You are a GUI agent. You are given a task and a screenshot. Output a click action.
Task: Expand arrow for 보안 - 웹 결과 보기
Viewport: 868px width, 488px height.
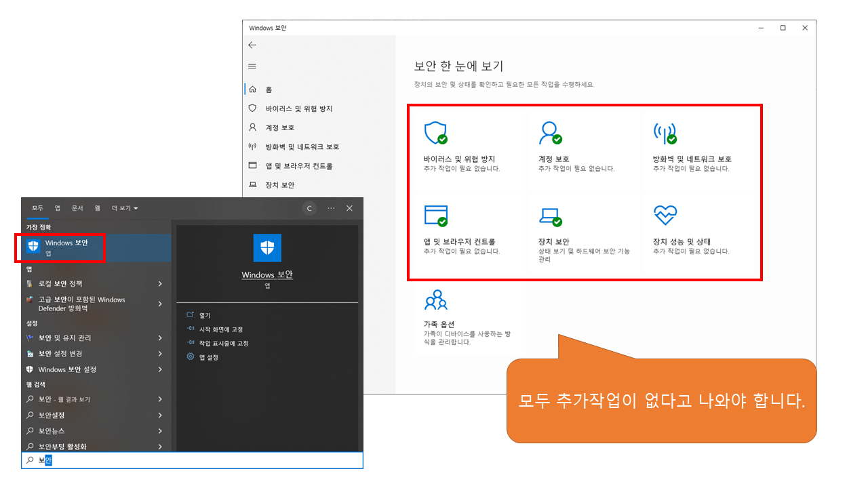point(160,399)
